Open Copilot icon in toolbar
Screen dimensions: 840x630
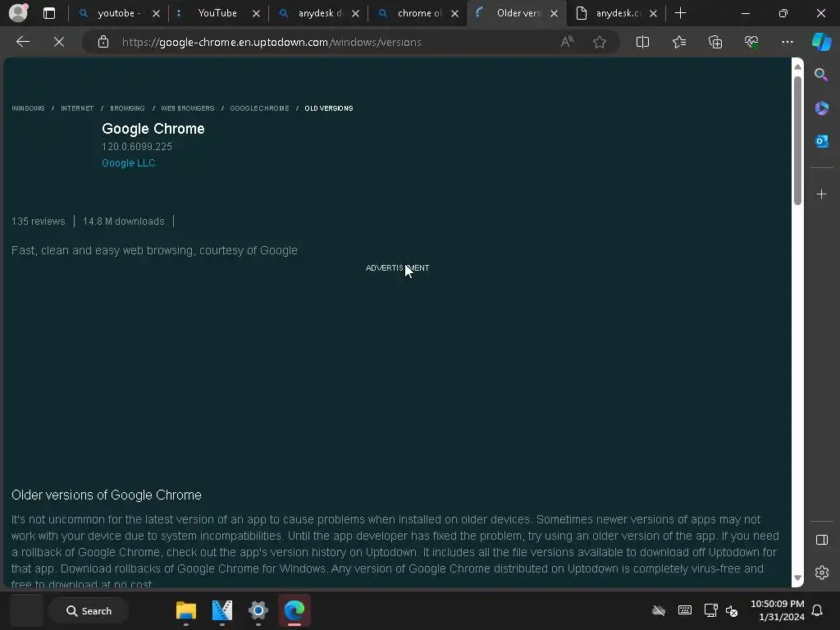coord(821,42)
